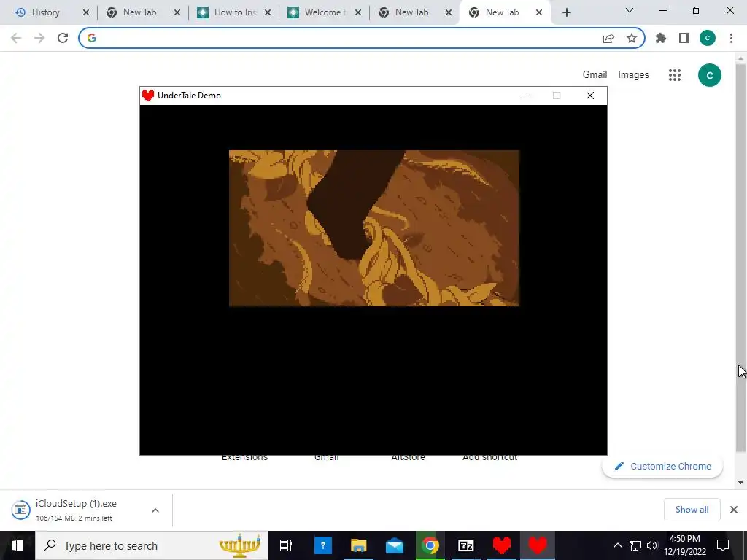Minimize the UnderTale Demo window

(x=524, y=96)
